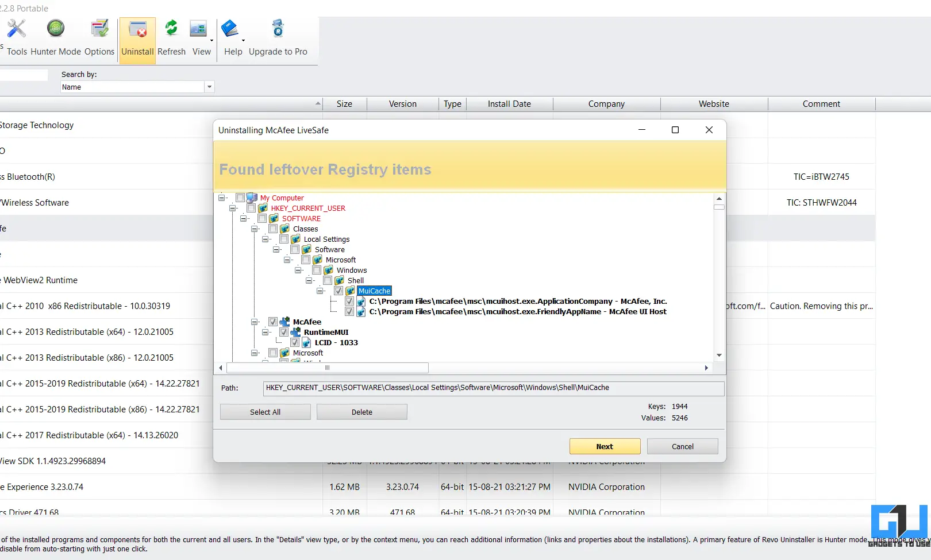Sort list by Install Date column
Viewport: 931px width, 560px height.
coord(509,104)
